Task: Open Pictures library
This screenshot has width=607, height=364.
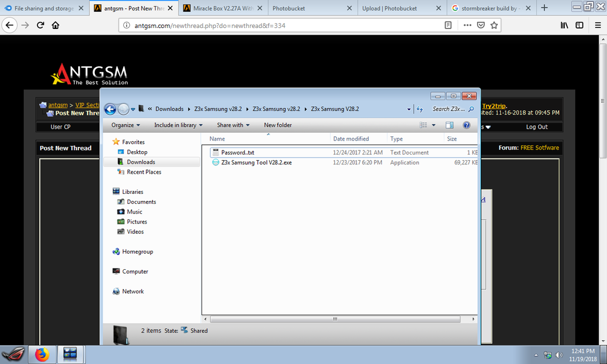Action: point(137,222)
